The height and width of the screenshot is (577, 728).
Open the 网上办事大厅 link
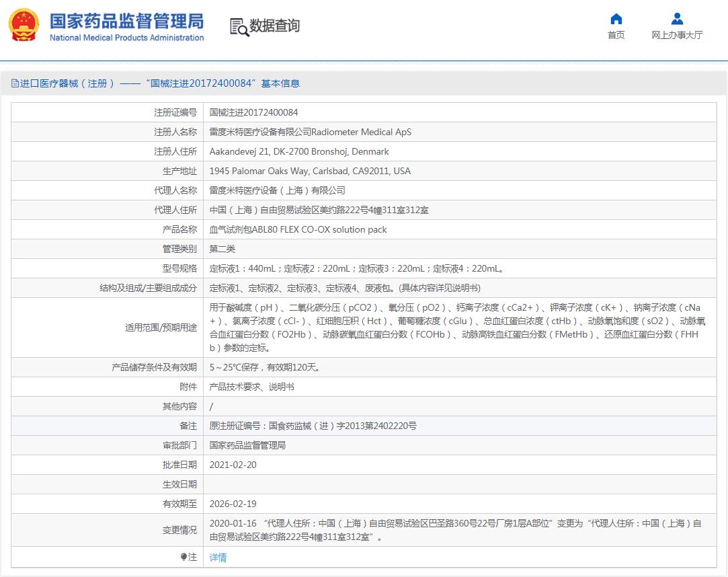[677, 35]
